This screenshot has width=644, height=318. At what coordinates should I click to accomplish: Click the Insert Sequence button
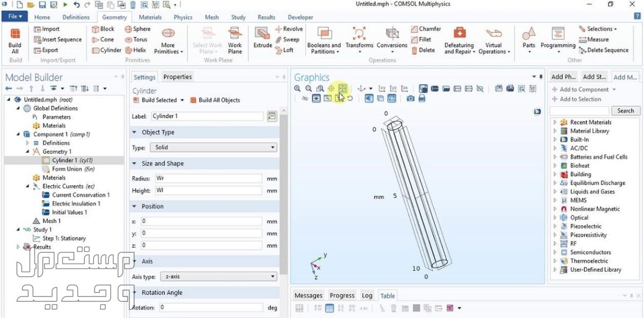(x=58, y=40)
